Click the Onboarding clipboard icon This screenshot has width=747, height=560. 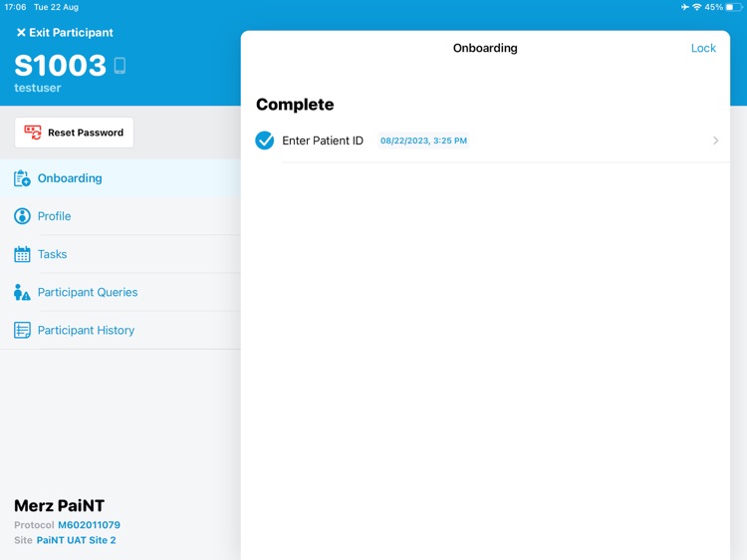tap(22, 178)
